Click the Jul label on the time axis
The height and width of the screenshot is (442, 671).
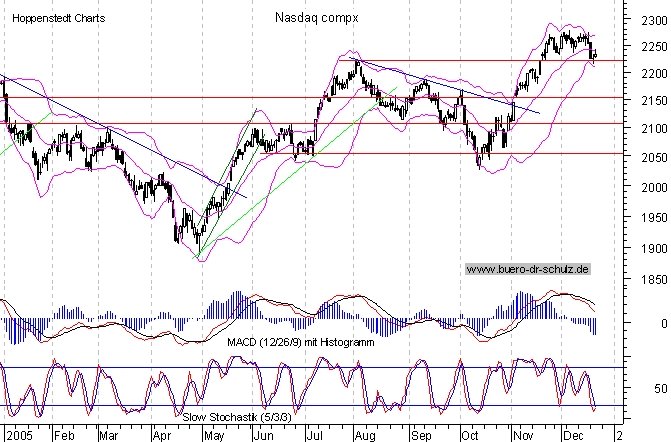(315, 436)
